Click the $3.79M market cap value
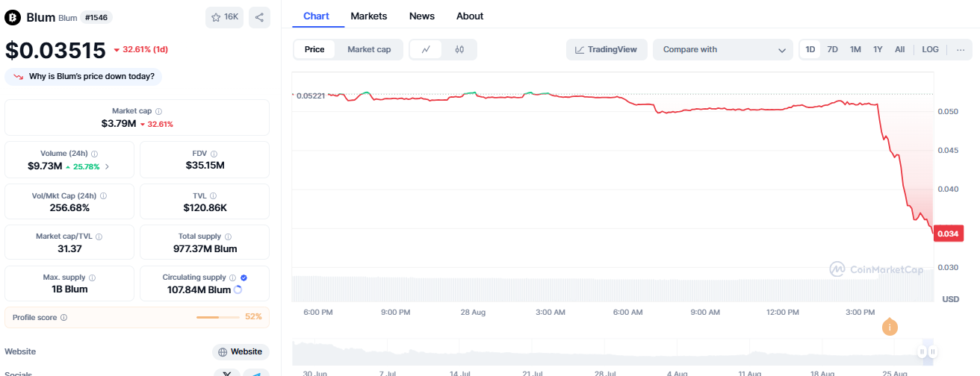The width and height of the screenshot is (980, 376). coord(119,124)
